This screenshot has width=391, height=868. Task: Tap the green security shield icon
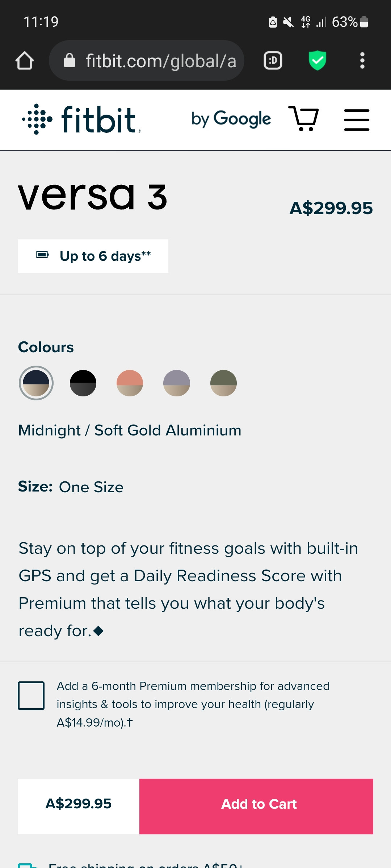(x=318, y=60)
